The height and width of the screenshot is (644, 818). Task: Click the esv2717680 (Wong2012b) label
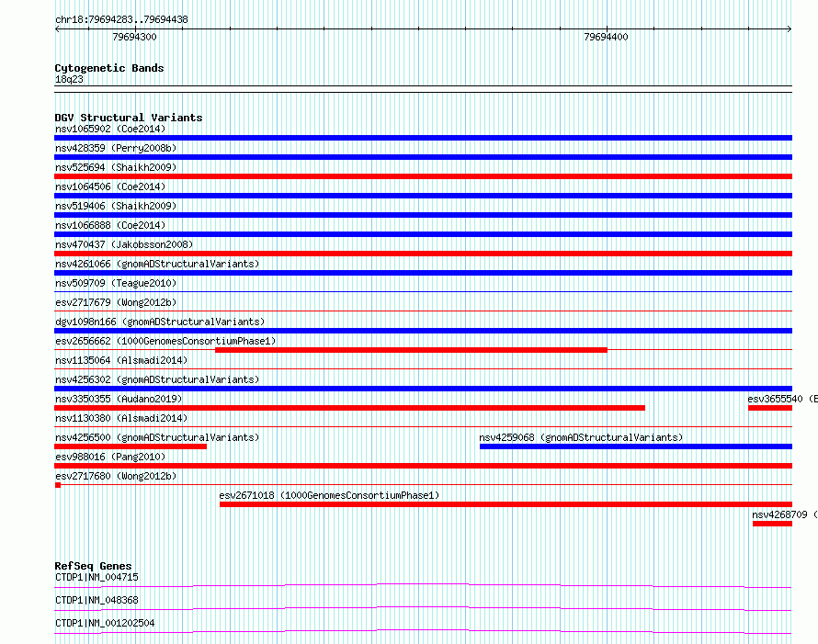click(116, 476)
